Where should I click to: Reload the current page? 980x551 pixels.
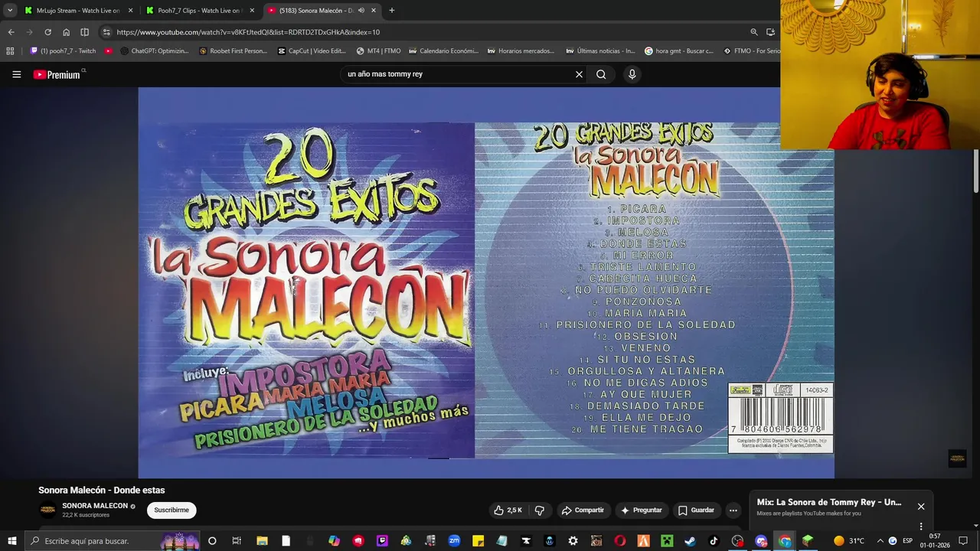(47, 32)
